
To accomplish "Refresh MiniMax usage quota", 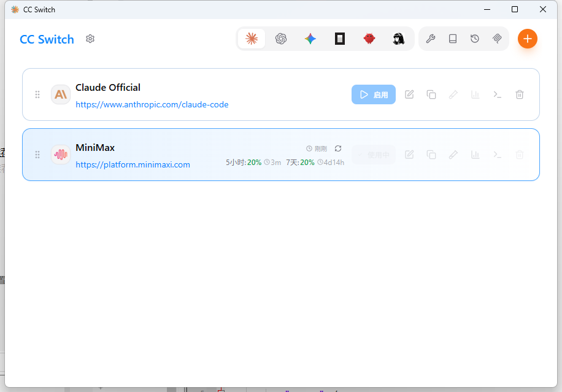I will (x=338, y=148).
